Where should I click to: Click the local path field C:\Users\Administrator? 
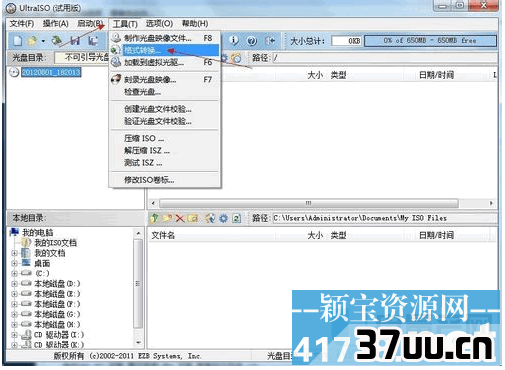point(385,218)
